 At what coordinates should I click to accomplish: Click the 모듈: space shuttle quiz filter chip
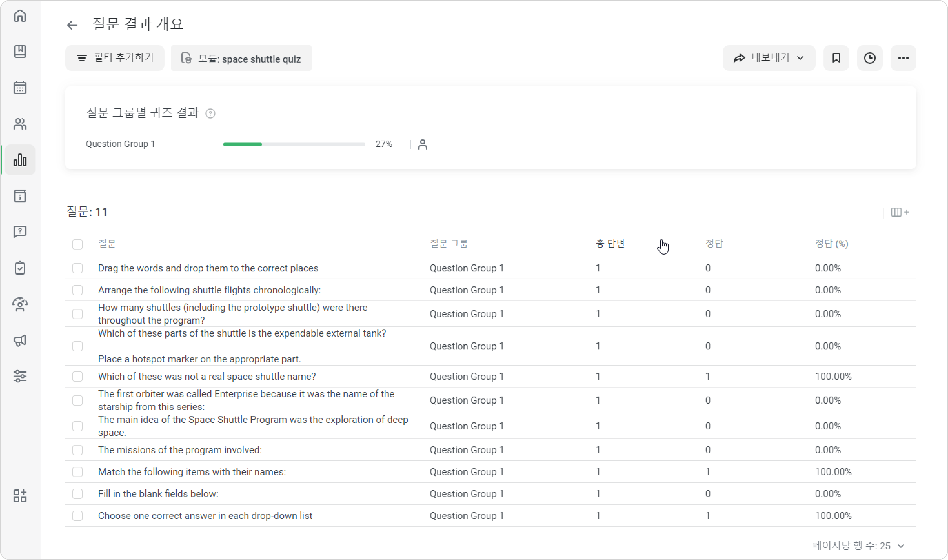241,58
